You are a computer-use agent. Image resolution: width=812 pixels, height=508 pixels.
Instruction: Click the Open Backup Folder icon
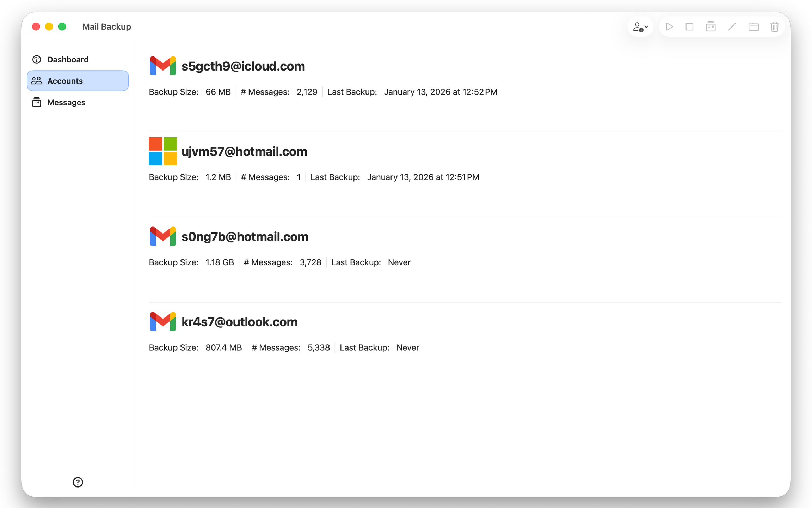coord(753,27)
